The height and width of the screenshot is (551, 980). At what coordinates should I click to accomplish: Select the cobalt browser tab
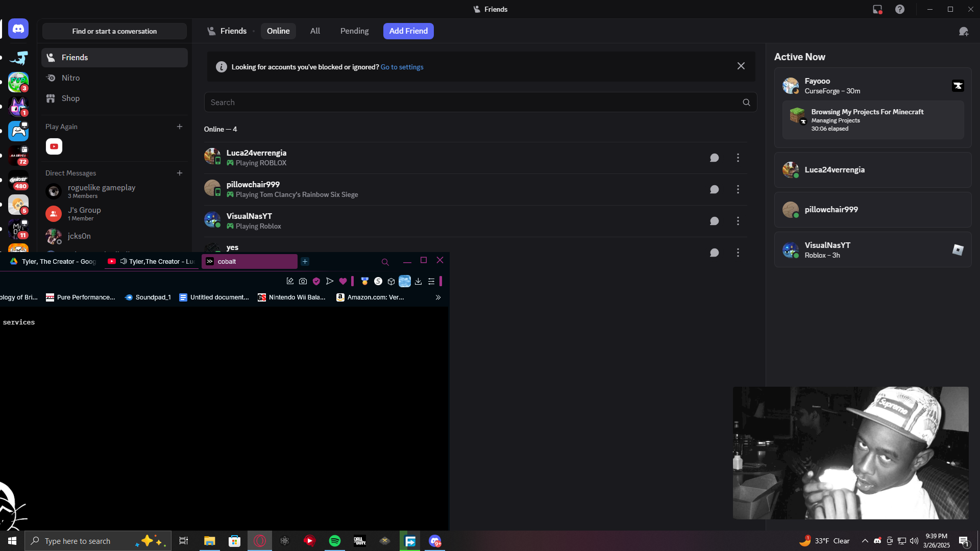[249, 262]
